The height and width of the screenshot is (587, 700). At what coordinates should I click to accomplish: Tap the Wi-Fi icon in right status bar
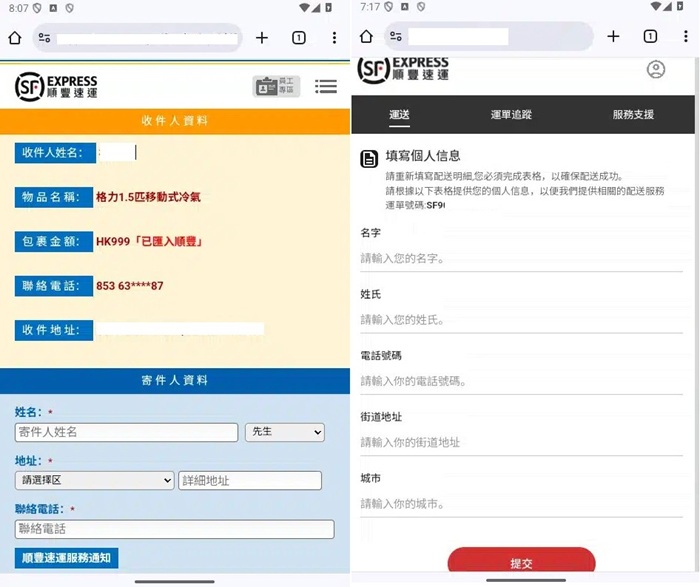click(655, 6)
